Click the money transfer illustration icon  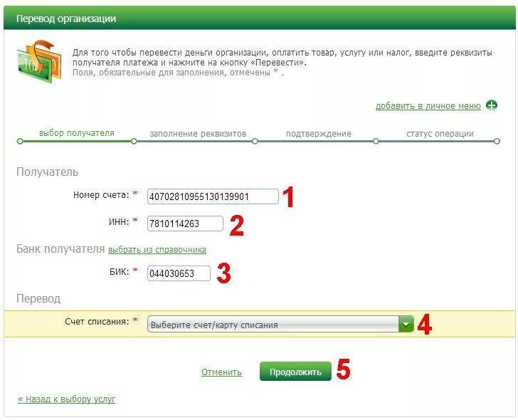coord(39,61)
